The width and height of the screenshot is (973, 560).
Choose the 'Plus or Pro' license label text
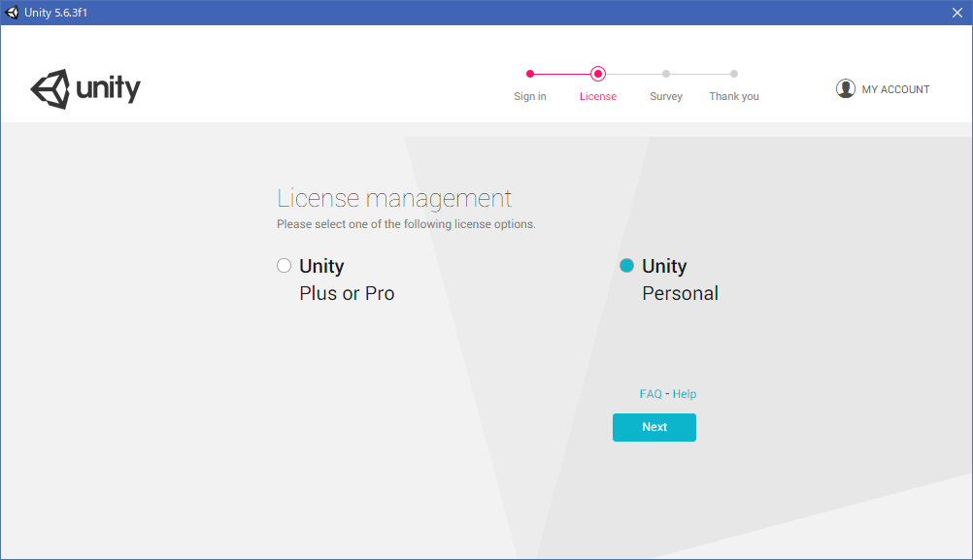pos(347,293)
